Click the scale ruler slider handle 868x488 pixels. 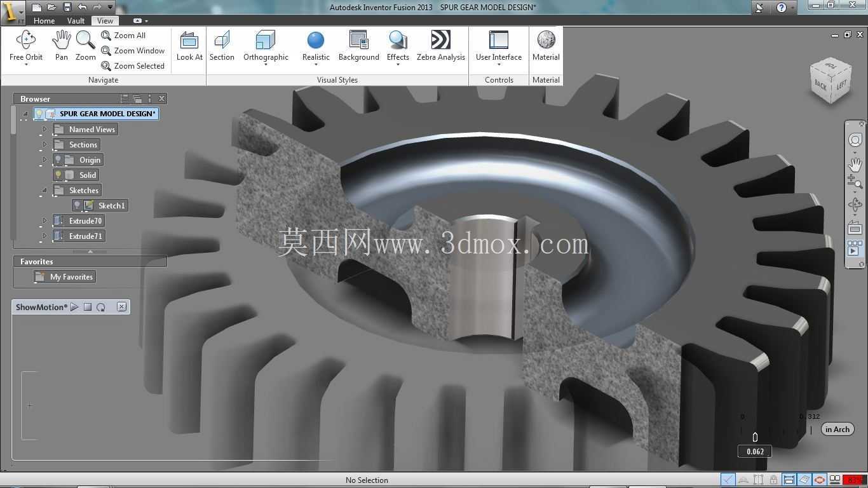pyautogui.click(x=755, y=437)
